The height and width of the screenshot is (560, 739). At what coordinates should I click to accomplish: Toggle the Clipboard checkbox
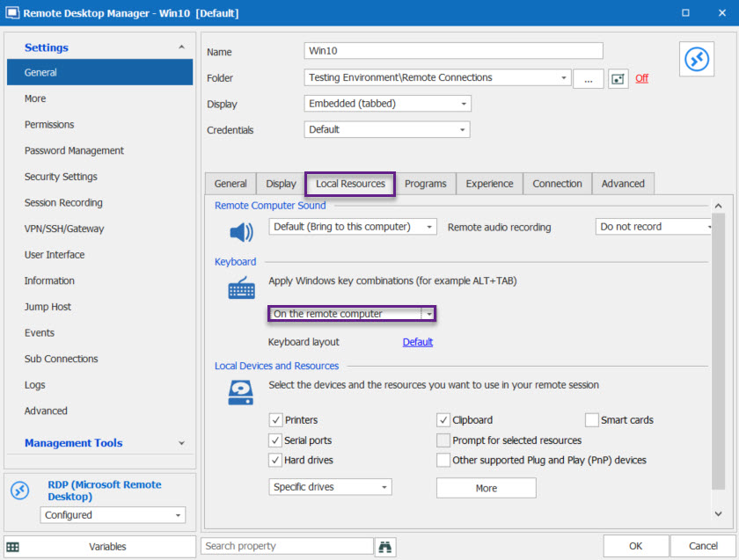pyautogui.click(x=443, y=420)
